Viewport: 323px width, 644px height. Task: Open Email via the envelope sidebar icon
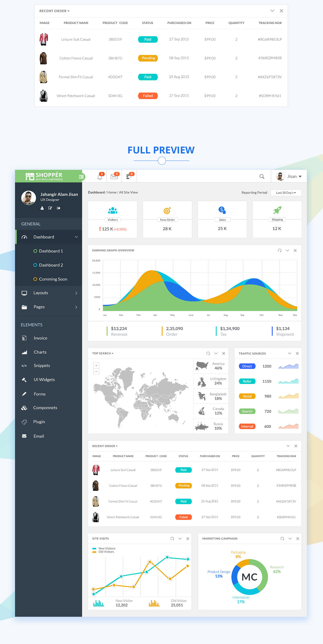[x=24, y=436]
